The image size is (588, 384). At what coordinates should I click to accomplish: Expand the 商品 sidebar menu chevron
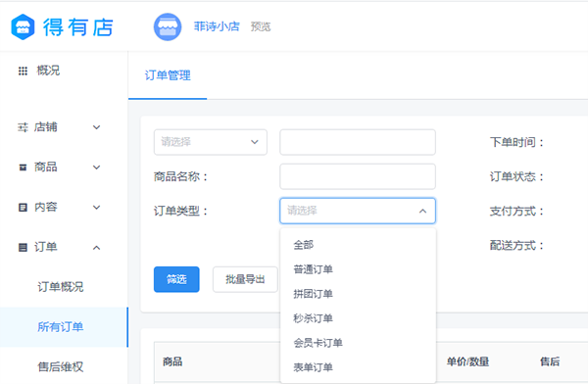pyautogui.click(x=96, y=168)
